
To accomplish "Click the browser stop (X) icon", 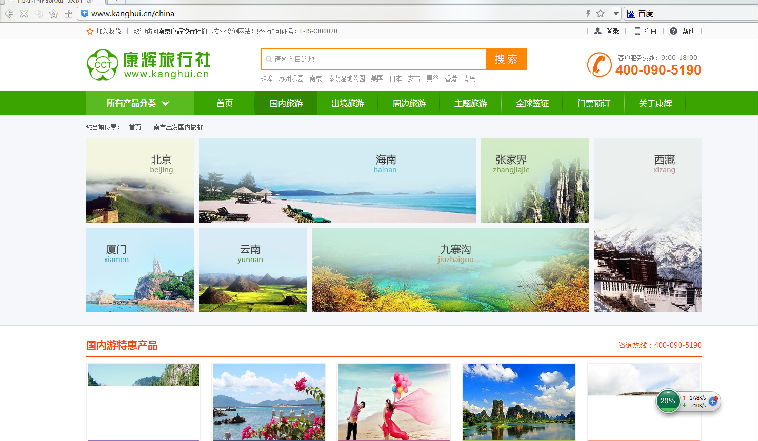I will (23, 14).
